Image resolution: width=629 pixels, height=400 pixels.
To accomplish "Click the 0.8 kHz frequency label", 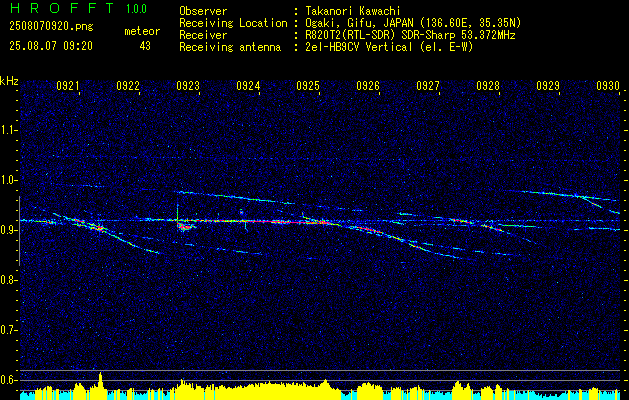I will [x=8, y=280].
